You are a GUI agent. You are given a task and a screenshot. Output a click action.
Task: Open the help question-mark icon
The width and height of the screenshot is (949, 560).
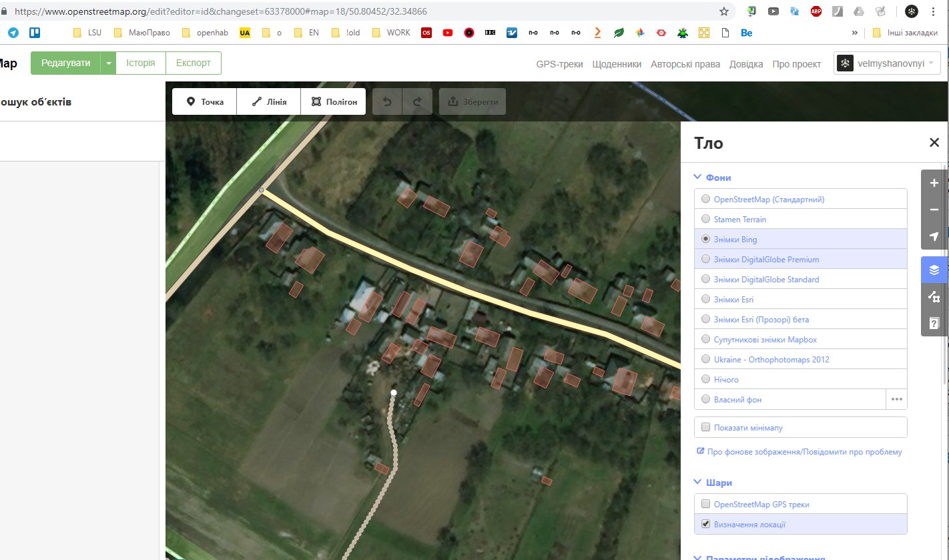tap(934, 323)
